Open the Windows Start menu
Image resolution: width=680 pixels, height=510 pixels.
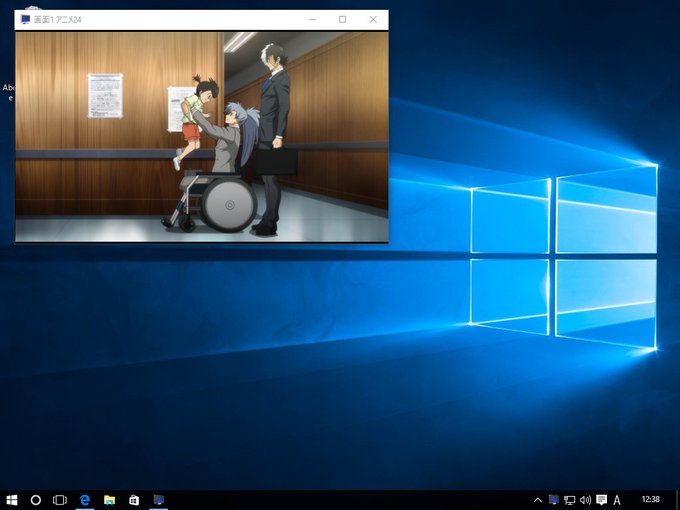point(12,500)
